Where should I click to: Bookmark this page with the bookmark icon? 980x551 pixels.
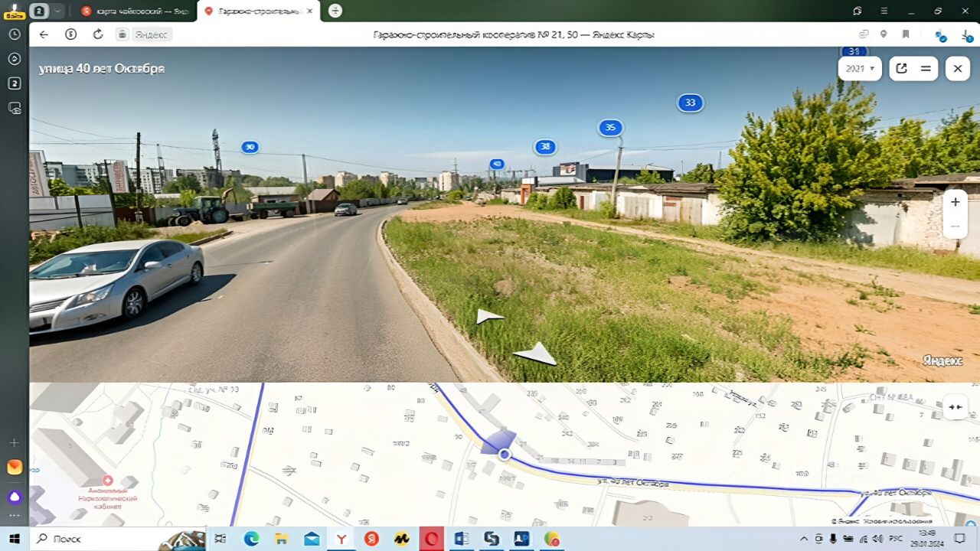pyautogui.click(x=906, y=34)
